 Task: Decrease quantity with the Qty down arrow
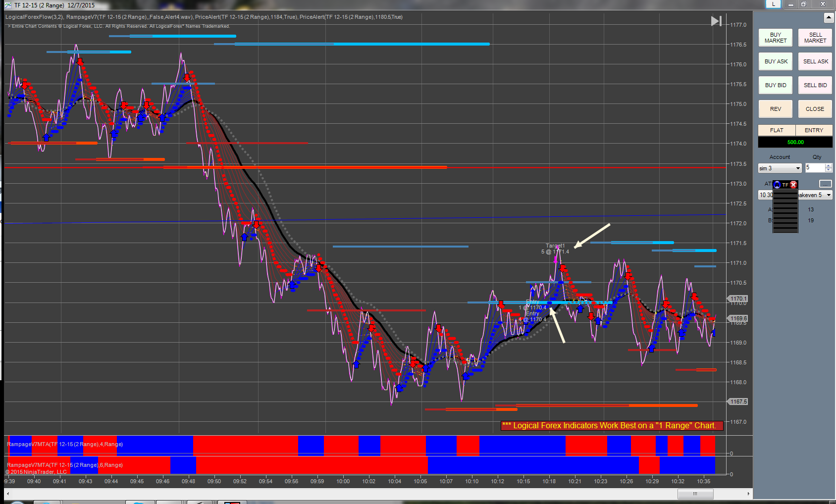[x=829, y=170]
